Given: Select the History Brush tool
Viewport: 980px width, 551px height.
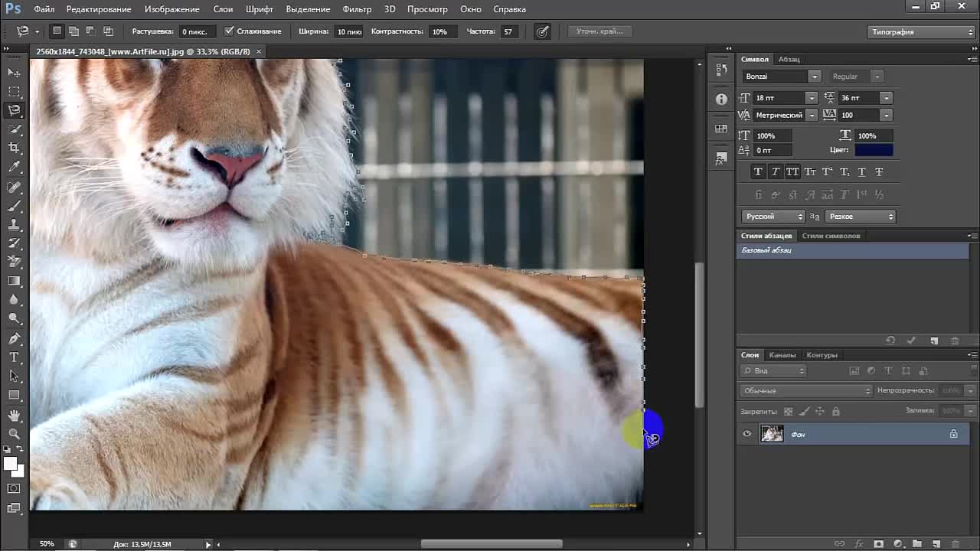Looking at the screenshot, I should click(x=14, y=243).
